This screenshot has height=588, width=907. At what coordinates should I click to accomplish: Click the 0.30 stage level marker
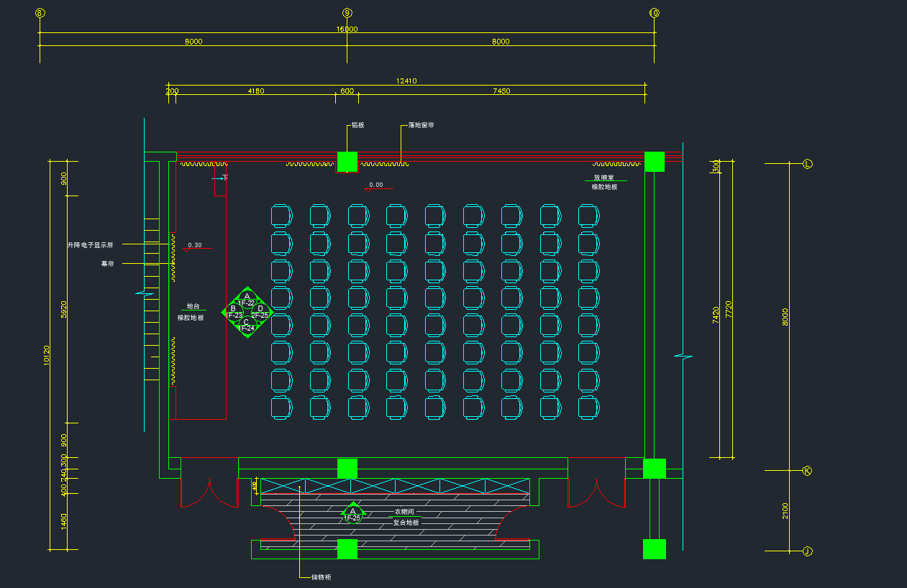[194, 245]
